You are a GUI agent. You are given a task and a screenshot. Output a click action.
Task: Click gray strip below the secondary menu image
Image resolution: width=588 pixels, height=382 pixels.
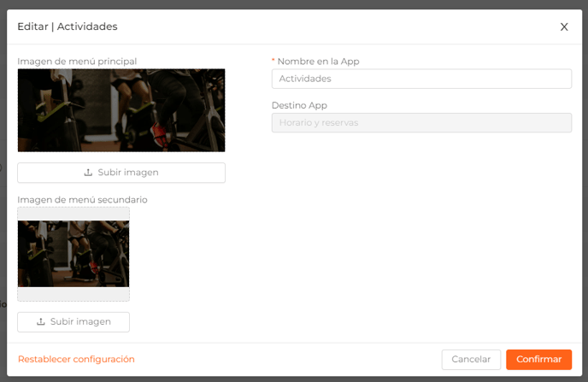(73, 294)
